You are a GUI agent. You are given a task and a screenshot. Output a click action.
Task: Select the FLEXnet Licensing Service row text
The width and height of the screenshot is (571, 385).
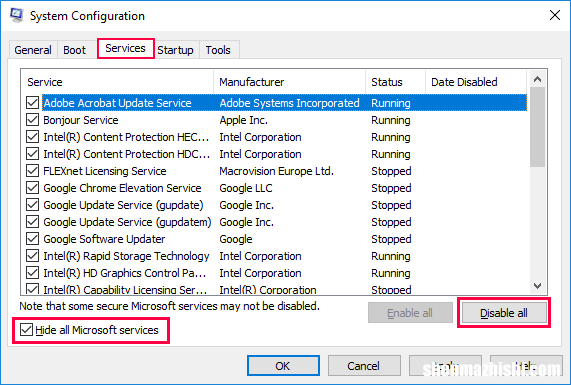pyautogui.click(x=105, y=171)
